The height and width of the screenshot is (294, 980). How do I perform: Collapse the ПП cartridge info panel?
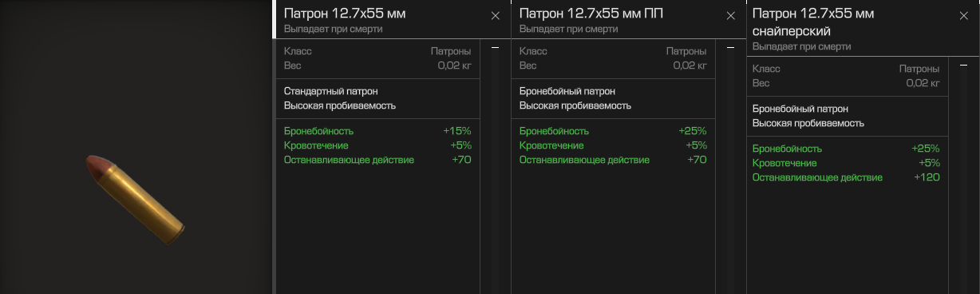click(730, 49)
